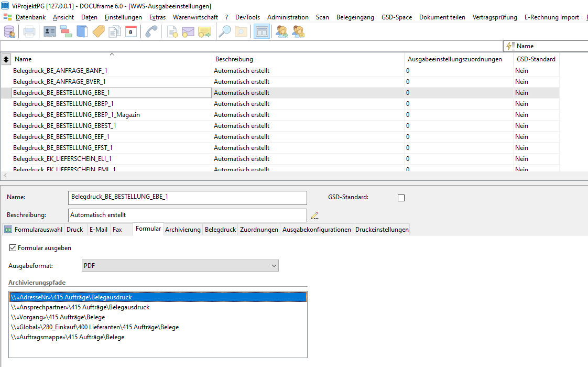Open the Dokument teilen menu

point(442,17)
